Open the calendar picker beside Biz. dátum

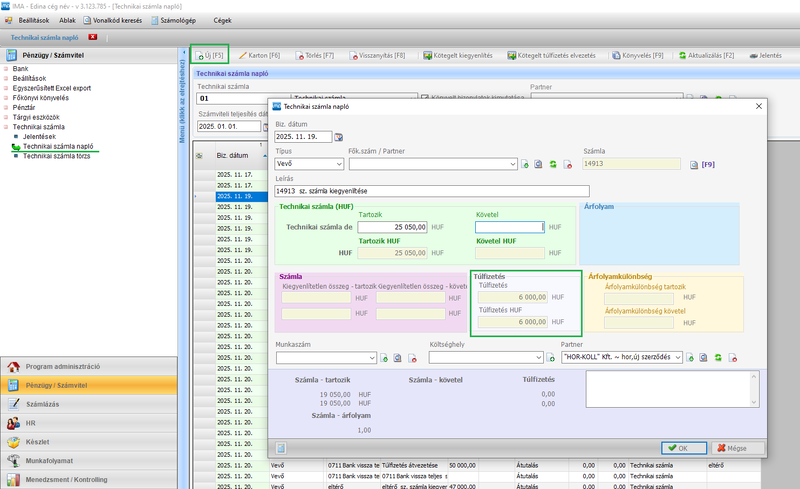tap(338, 137)
